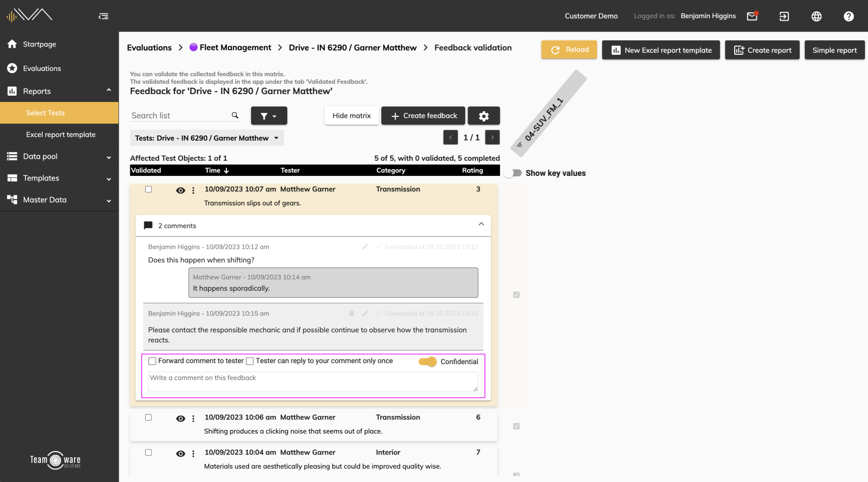
Task: Enable Forward comment to tester checkbox
Action: 152,361
